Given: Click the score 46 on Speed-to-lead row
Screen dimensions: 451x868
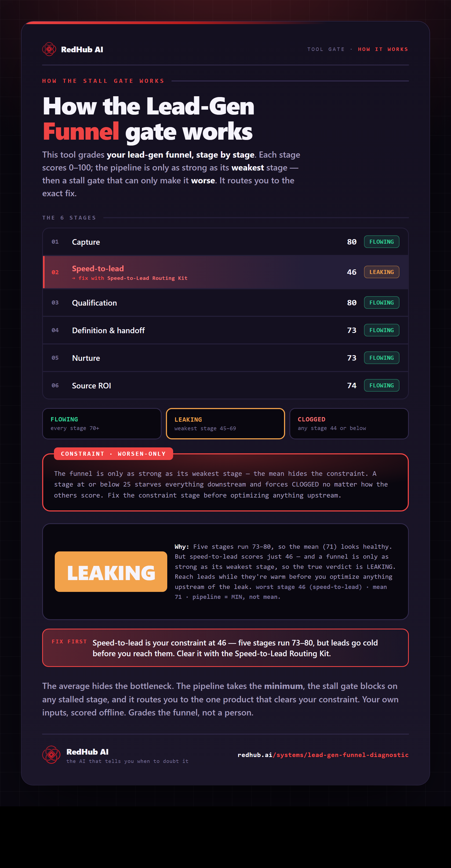Looking at the screenshot, I should coord(351,272).
